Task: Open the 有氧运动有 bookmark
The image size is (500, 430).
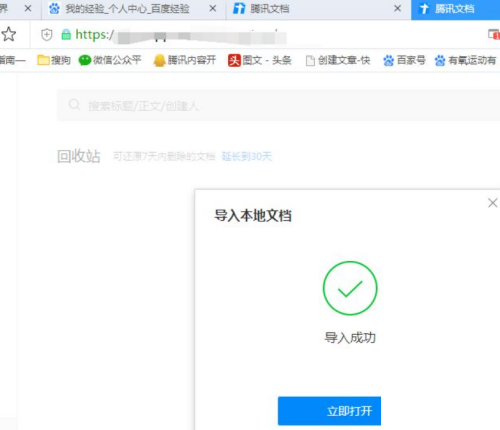Action: point(465,60)
